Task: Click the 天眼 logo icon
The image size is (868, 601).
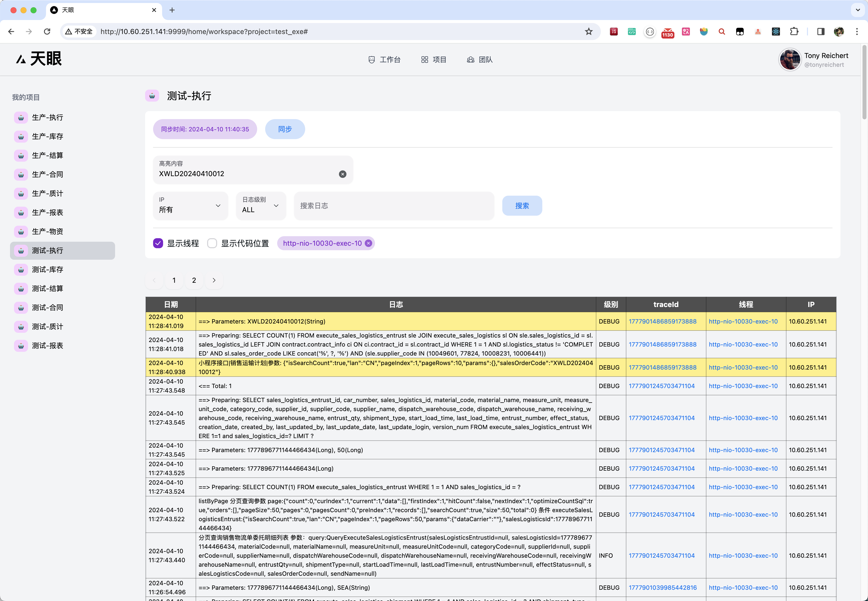Action: [21, 59]
